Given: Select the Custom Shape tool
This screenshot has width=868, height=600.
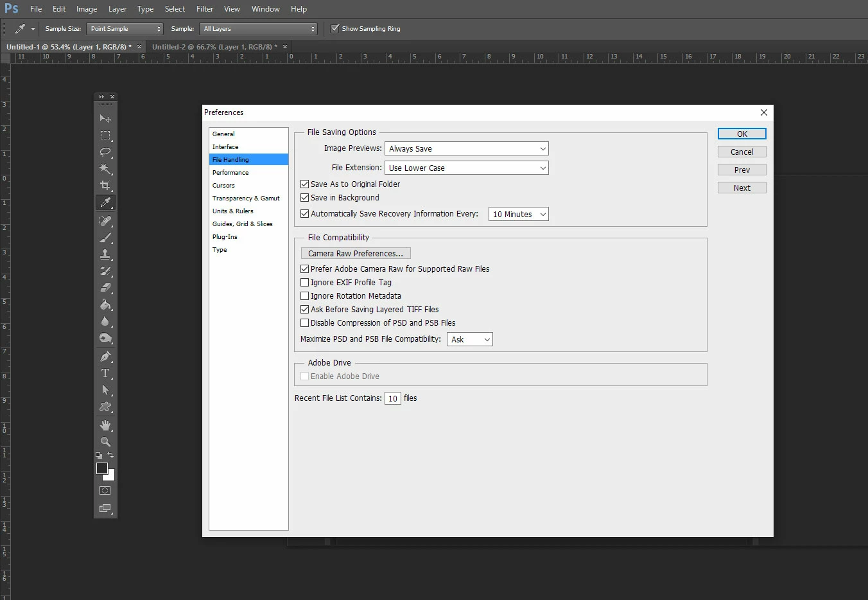Looking at the screenshot, I should (x=105, y=407).
